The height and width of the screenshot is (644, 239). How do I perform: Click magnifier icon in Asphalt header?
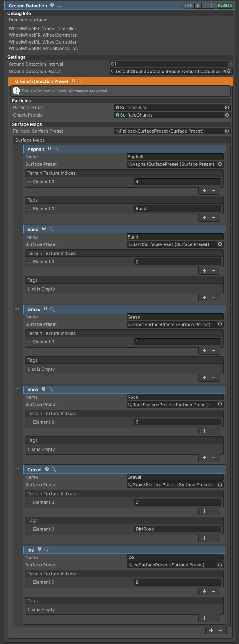(56, 149)
